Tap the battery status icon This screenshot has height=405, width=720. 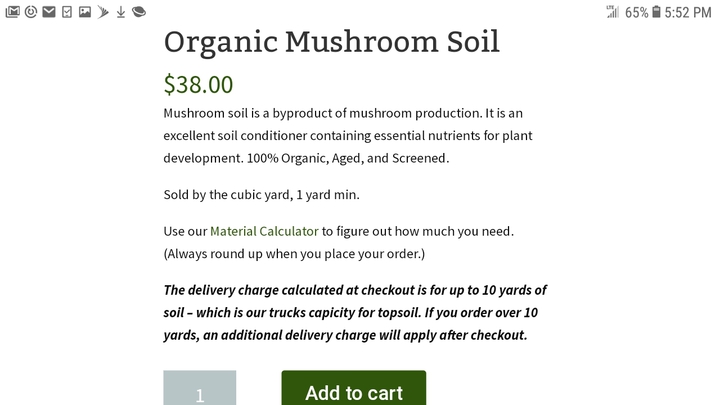pyautogui.click(x=656, y=12)
